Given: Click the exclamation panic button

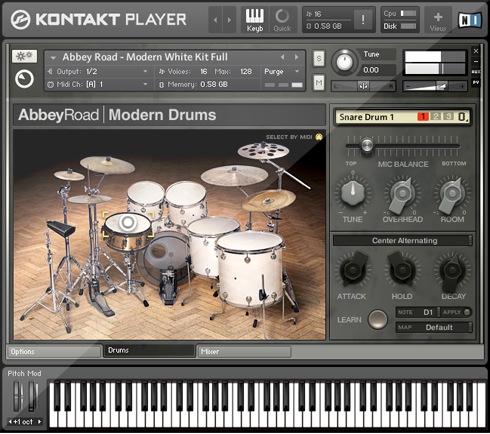Looking at the screenshot, I should tap(363, 20).
